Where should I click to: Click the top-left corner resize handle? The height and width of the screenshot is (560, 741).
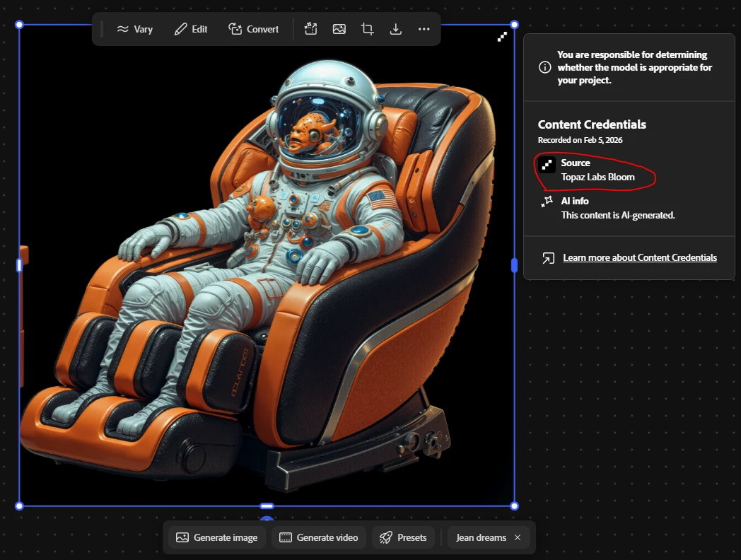click(x=19, y=25)
